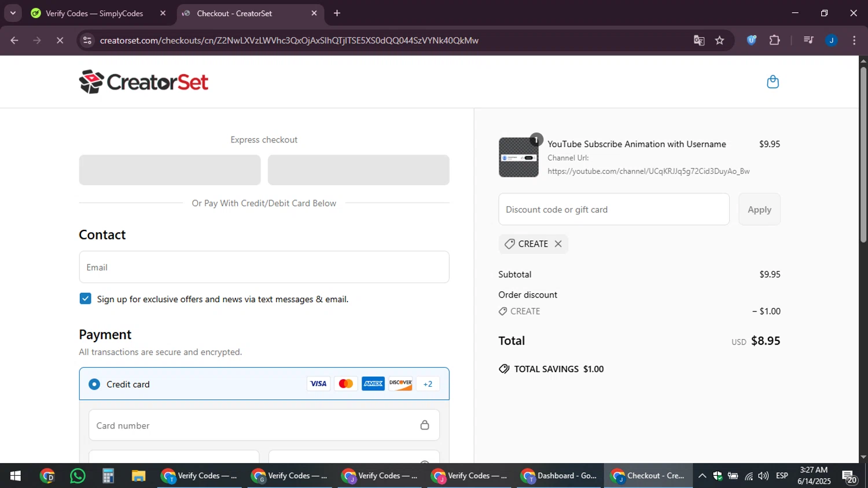Click the Total $8.95 amount

click(x=766, y=341)
